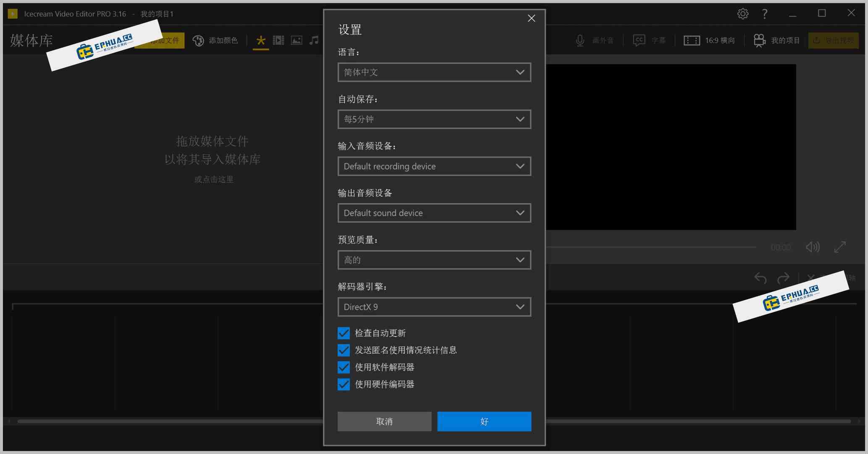Open the 语言 language dropdown
The image size is (868, 454).
click(x=434, y=72)
